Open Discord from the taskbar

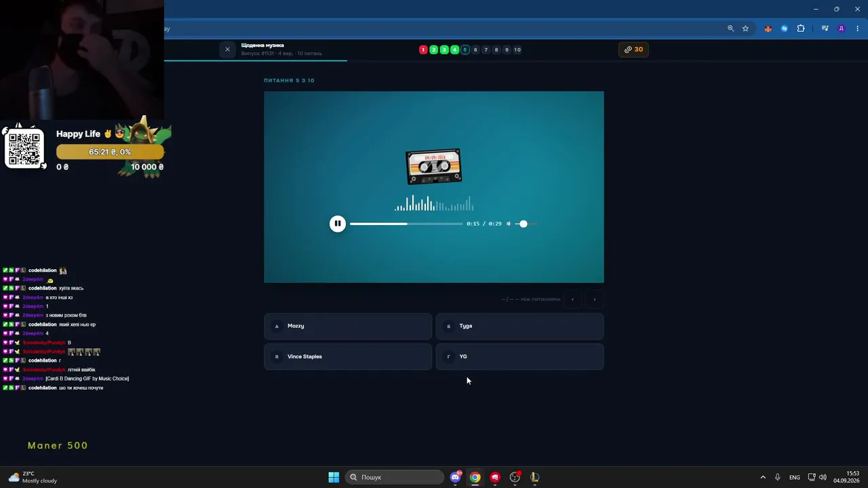pyautogui.click(x=456, y=477)
